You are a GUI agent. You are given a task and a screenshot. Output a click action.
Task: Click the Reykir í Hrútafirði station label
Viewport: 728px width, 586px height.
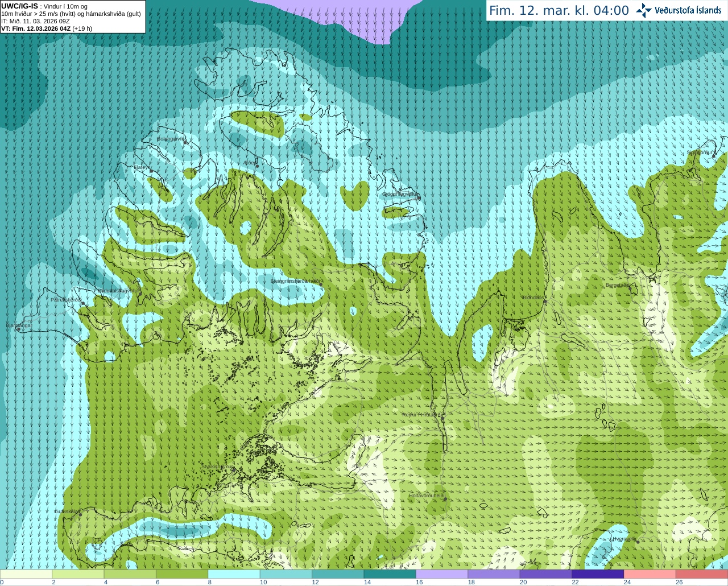point(421,415)
